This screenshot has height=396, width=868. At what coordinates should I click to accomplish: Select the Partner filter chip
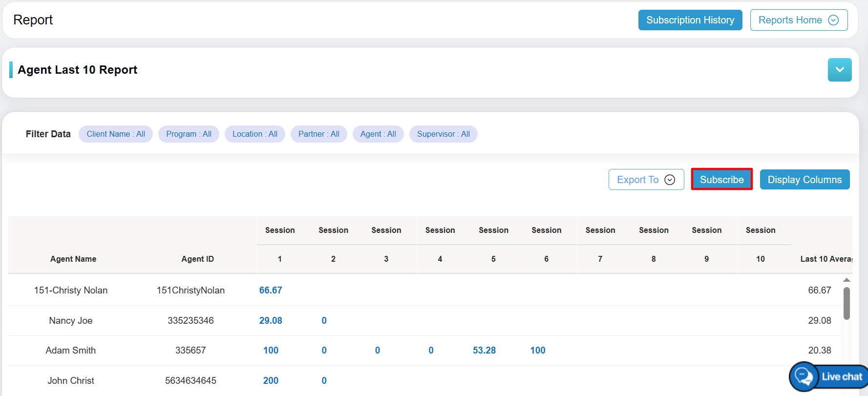click(x=318, y=134)
